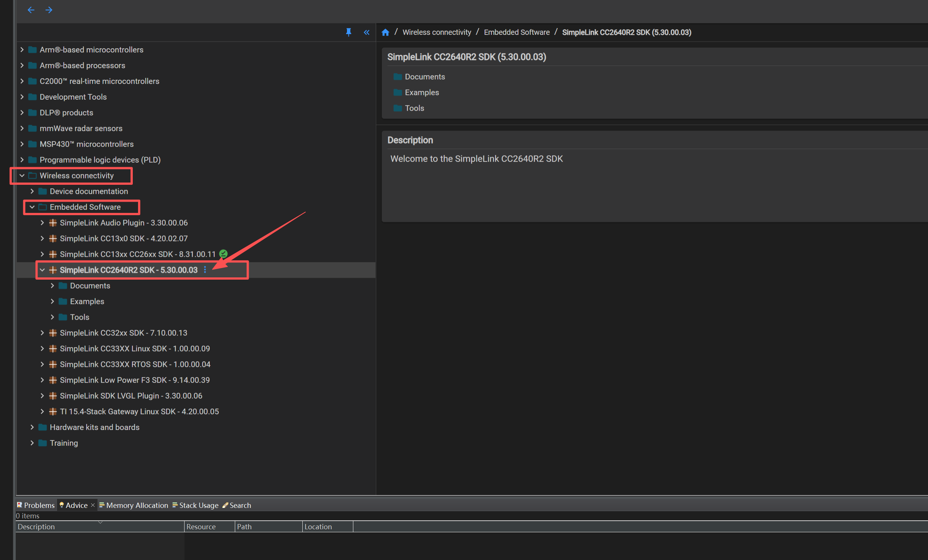Click the Tools folder in right panel
Screen dimensions: 928x560
click(414, 108)
